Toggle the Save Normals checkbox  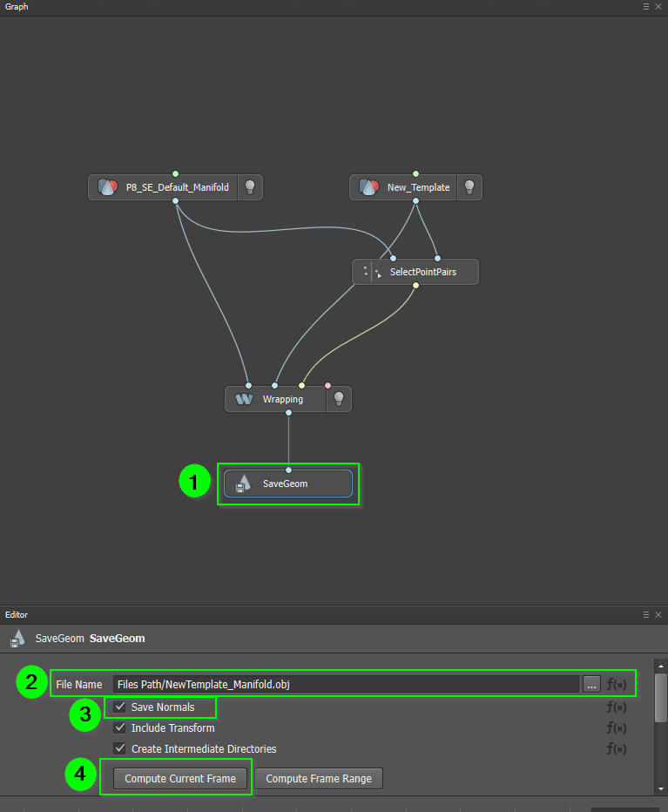(x=119, y=707)
